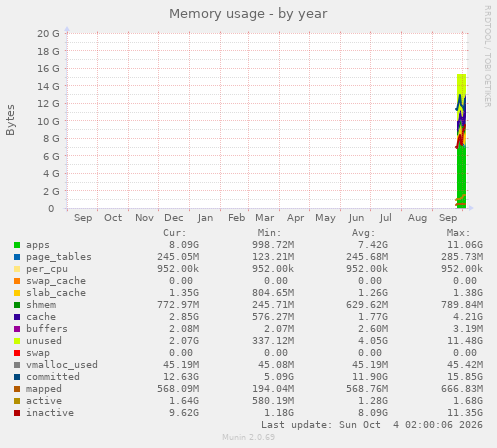
Task: Click the active olive legend swatch
Action: [17, 401]
